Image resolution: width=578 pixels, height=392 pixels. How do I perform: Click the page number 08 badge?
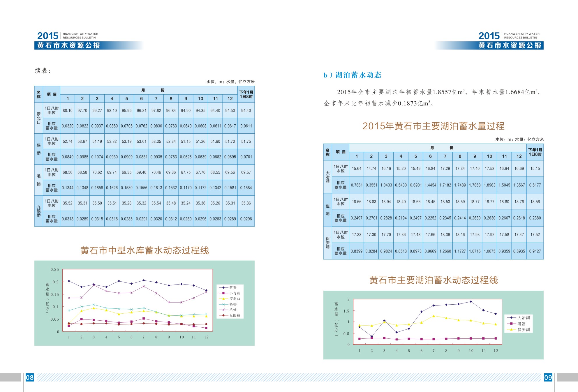30,377
